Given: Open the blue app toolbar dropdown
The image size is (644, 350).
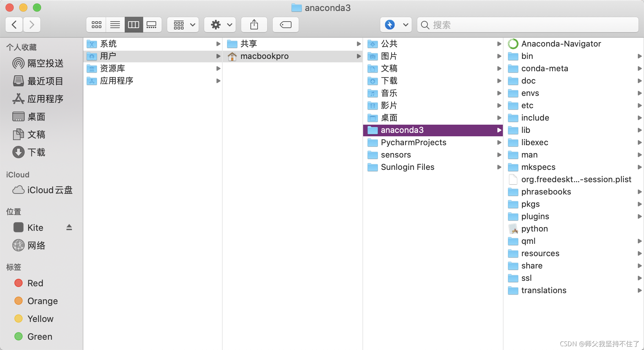Looking at the screenshot, I should [396, 25].
